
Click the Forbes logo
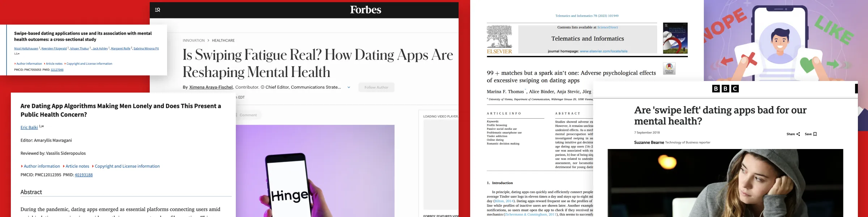(365, 10)
